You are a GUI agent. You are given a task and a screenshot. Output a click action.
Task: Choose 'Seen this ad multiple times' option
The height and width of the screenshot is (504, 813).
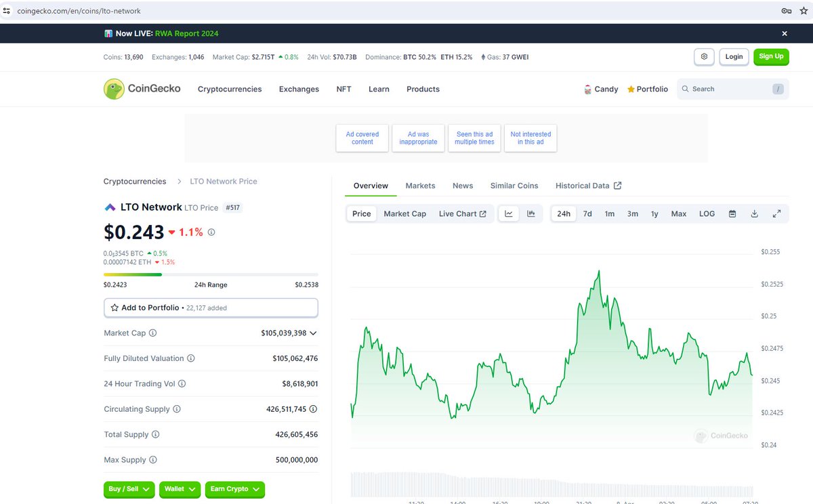click(474, 138)
